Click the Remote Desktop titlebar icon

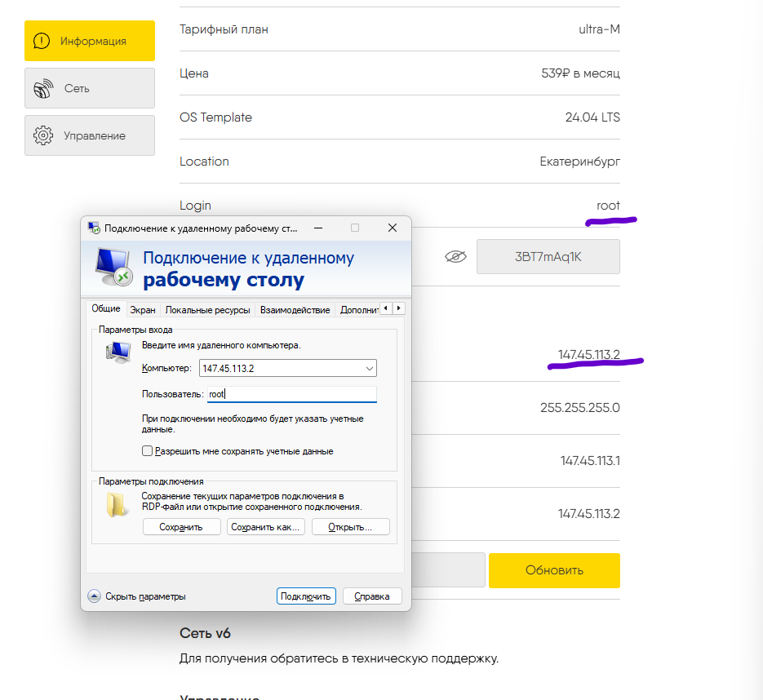coord(94,228)
